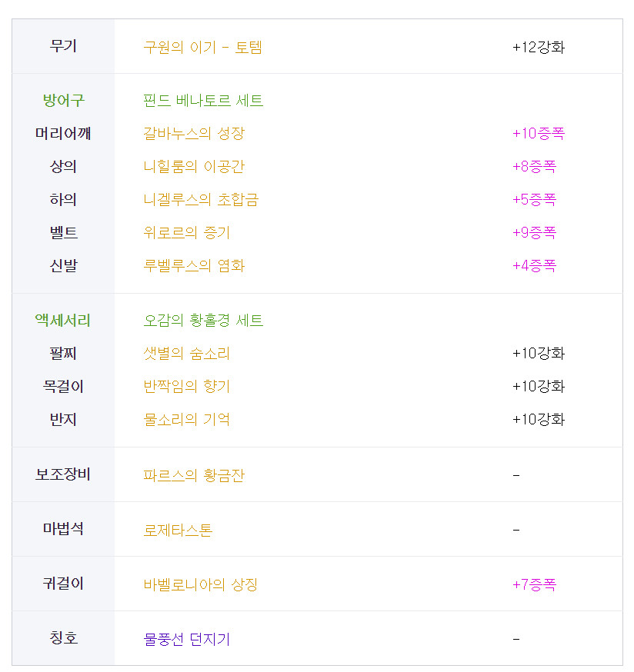The image size is (634, 672).
Task: Click the +7증폭 earring amplification value
Action: click(x=535, y=584)
